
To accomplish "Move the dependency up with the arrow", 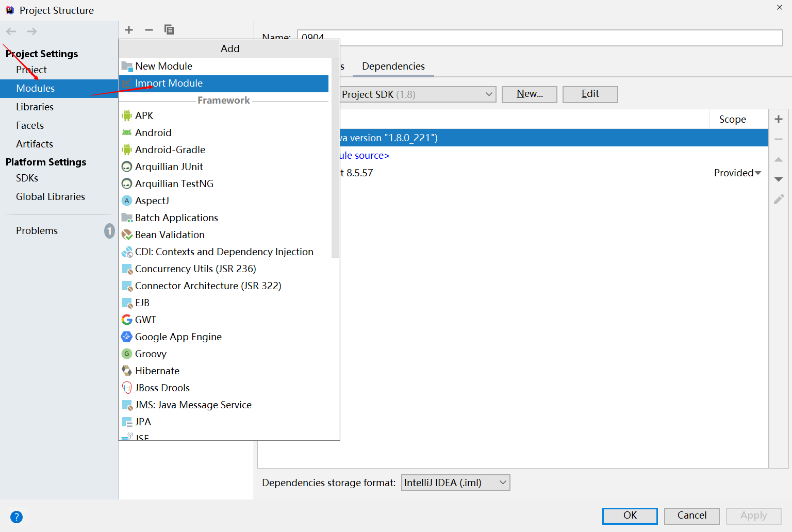I will click(779, 159).
